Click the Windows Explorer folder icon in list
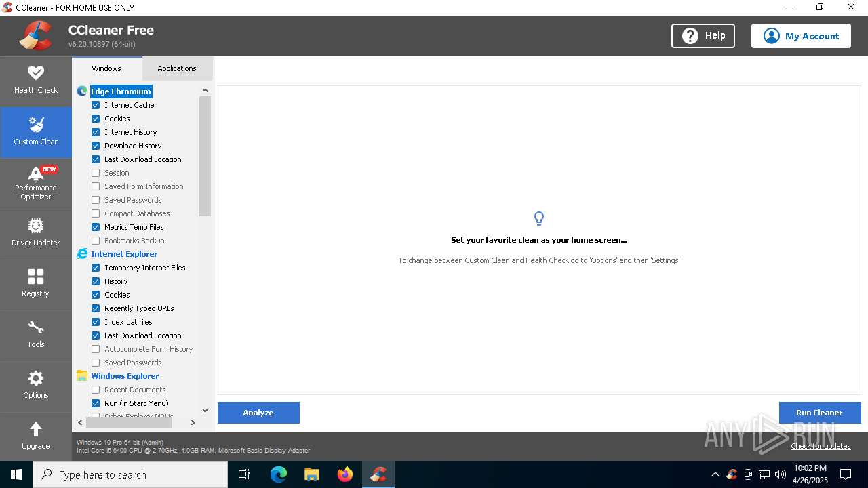 (x=82, y=376)
